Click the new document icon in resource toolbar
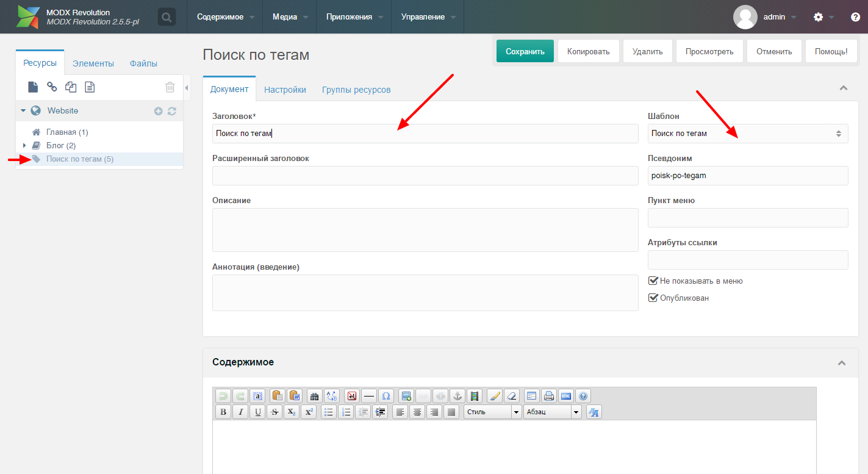The height and width of the screenshot is (474, 868). coord(33,87)
